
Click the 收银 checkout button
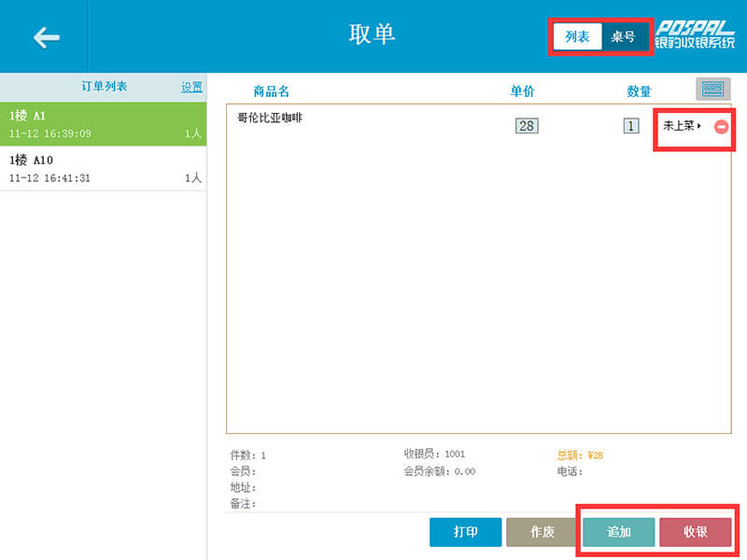click(696, 532)
